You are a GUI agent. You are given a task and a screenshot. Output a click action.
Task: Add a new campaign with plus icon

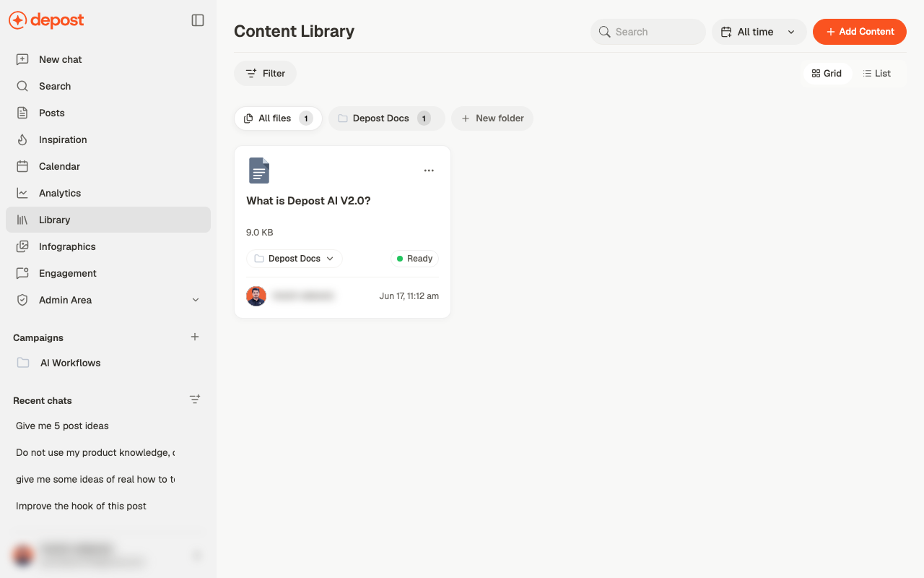click(x=195, y=337)
